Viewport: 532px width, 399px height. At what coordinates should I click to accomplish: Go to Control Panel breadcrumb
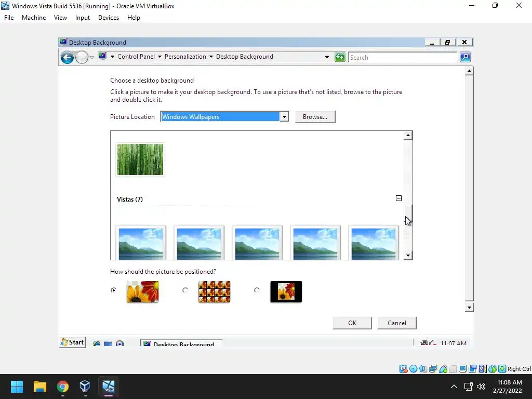pos(136,57)
